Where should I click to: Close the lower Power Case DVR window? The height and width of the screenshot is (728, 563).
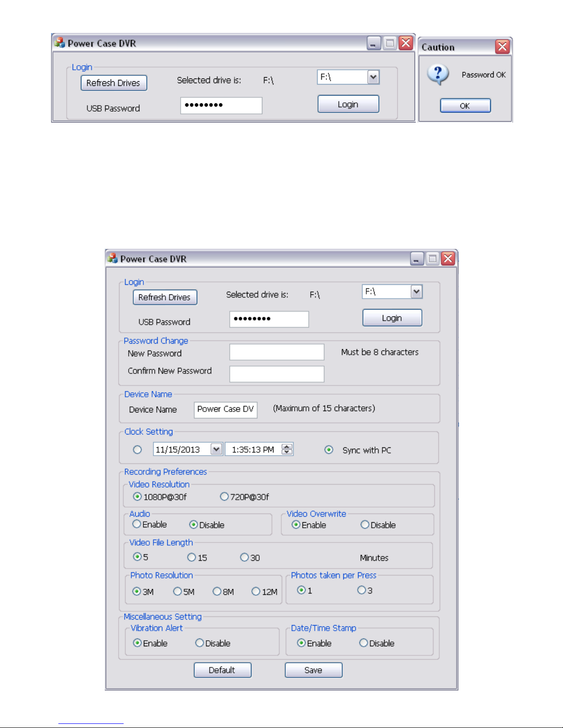(448, 259)
